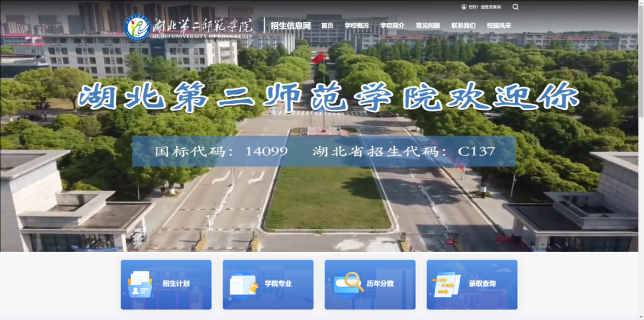The image size is (644, 320).
Task: Open search with the magnifier icon
Action: pyautogui.click(x=515, y=7)
